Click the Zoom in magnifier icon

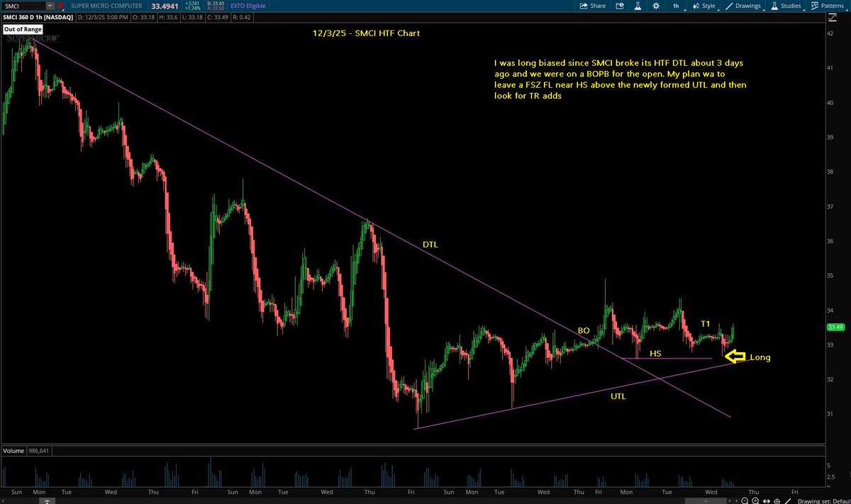tap(755, 501)
